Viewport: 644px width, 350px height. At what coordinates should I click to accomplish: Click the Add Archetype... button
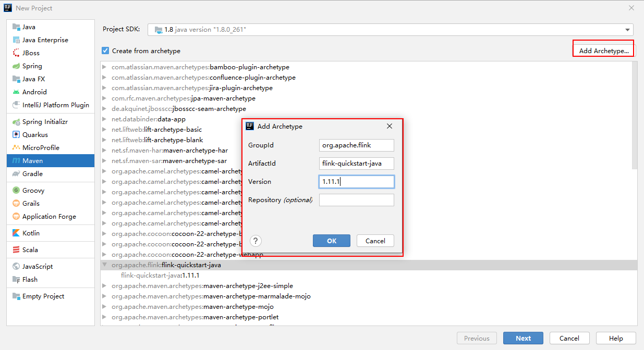pyautogui.click(x=604, y=51)
